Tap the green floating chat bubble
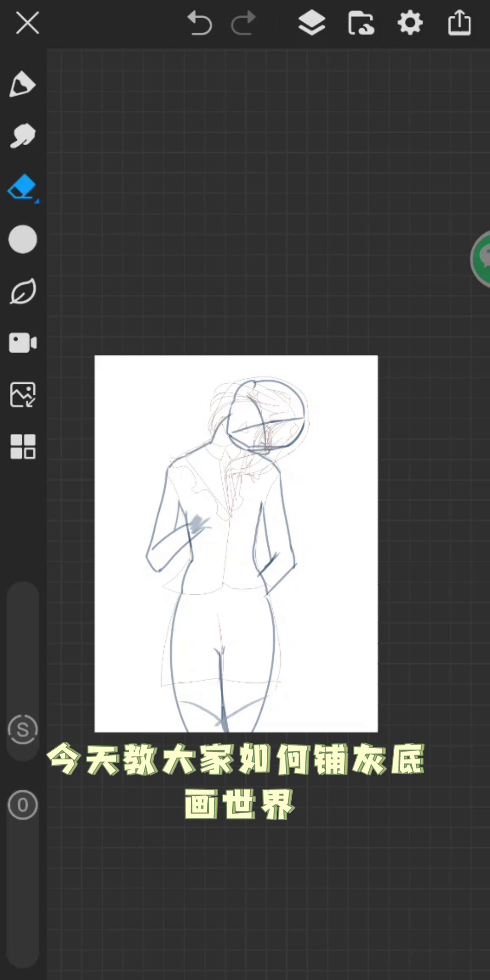The image size is (490, 980). [482, 259]
